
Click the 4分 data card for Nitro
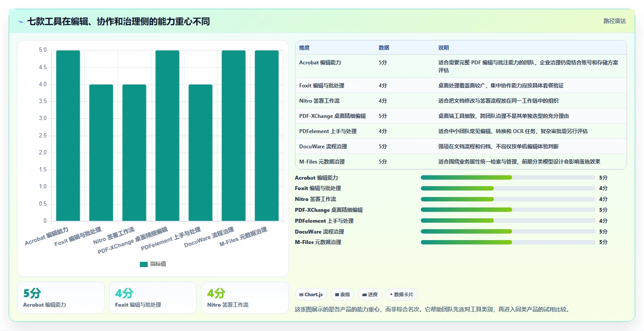245,298
